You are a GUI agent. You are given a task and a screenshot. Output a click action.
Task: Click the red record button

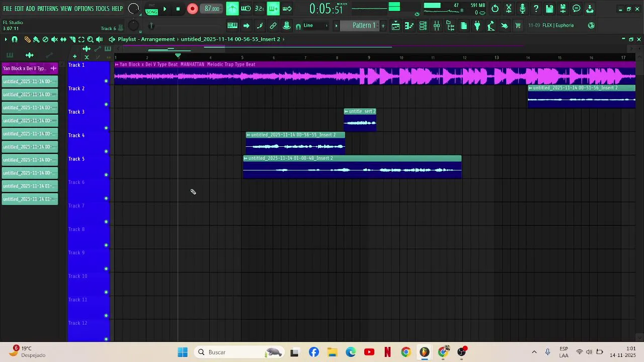click(192, 9)
